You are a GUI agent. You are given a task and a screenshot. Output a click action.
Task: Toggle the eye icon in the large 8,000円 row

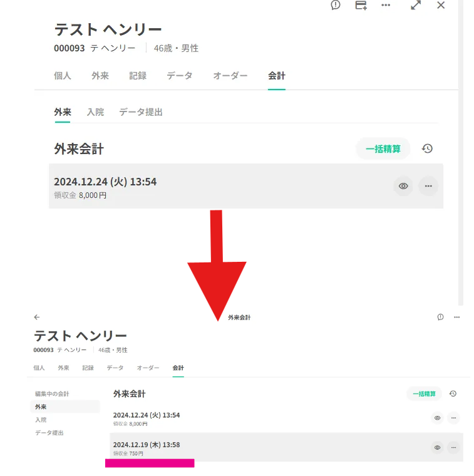(x=403, y=186)
